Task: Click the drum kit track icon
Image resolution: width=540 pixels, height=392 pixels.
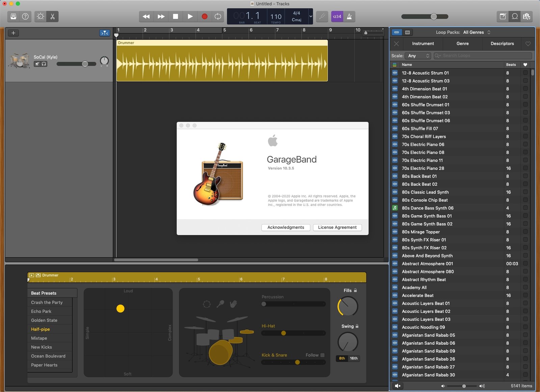Action: (20, 61)
